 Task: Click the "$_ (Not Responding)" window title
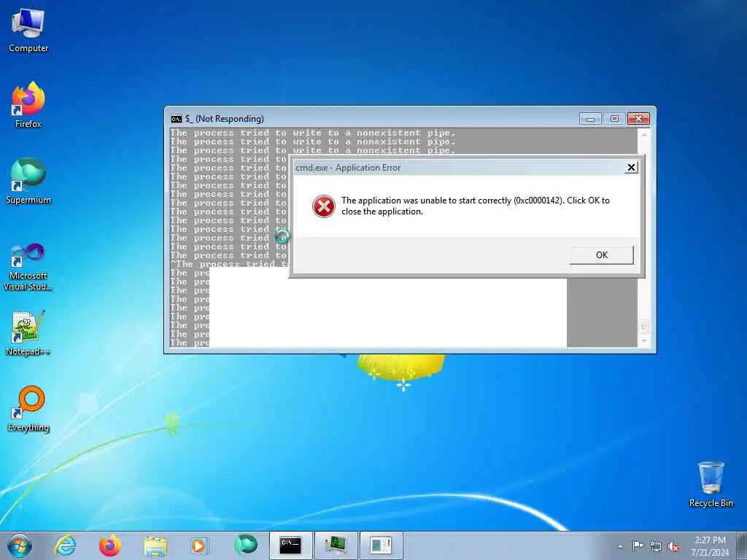[225, 119]
